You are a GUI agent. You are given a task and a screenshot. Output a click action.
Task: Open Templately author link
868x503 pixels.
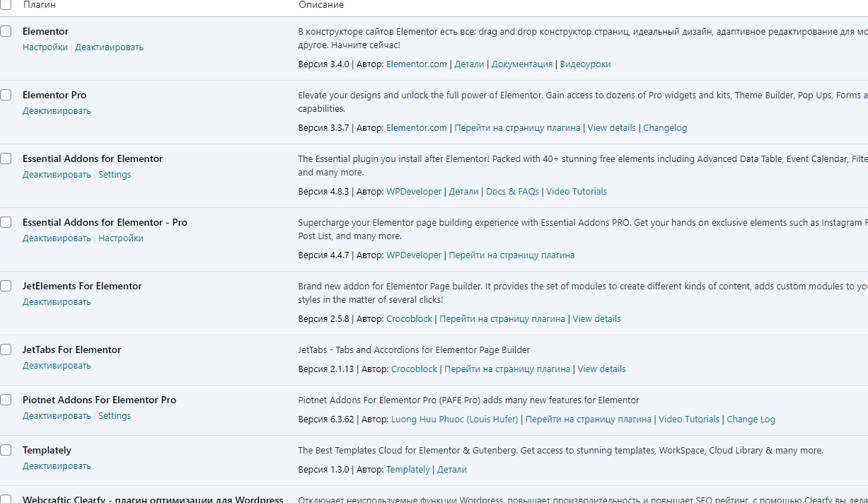tap(408, 470)
